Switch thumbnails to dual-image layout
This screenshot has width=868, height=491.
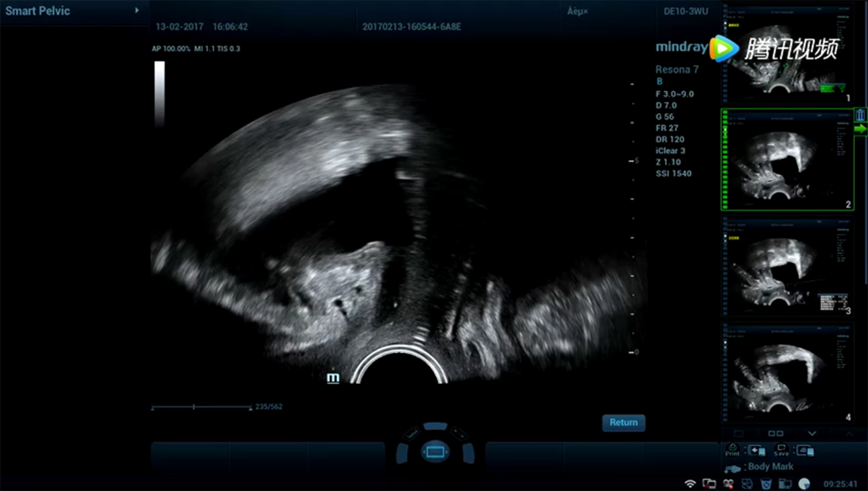775,434
